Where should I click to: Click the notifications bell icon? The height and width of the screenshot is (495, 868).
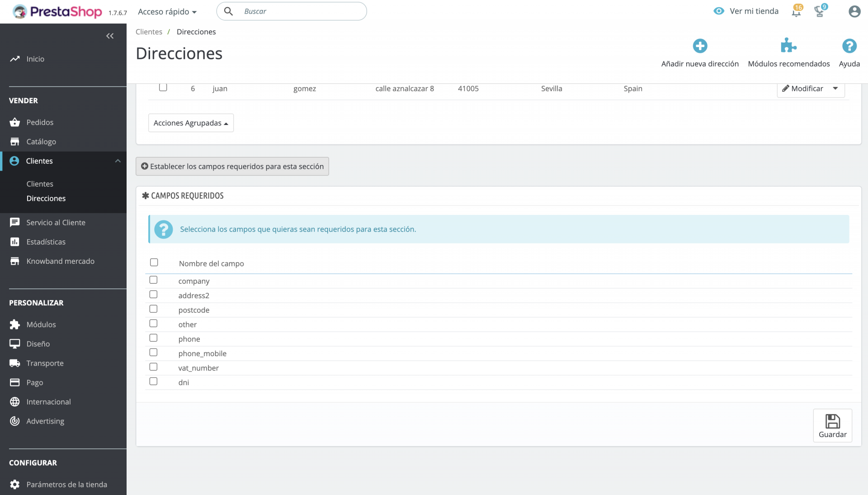[796, 12]
